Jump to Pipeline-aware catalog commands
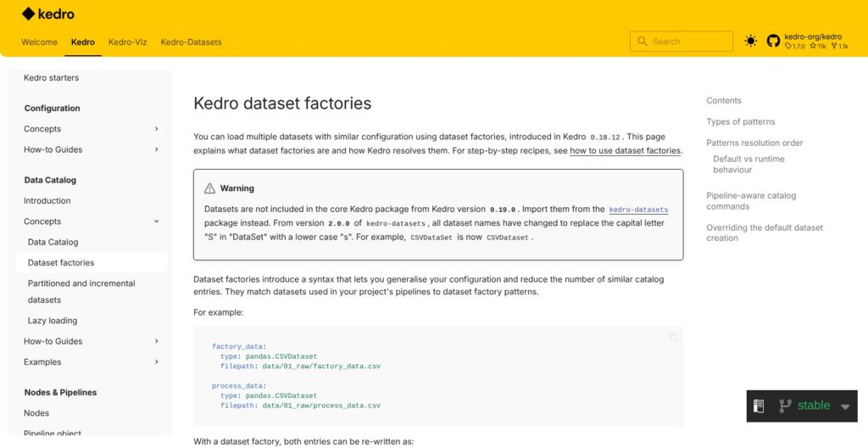Viewport: 868px width, 448px height. click(751, 201)
